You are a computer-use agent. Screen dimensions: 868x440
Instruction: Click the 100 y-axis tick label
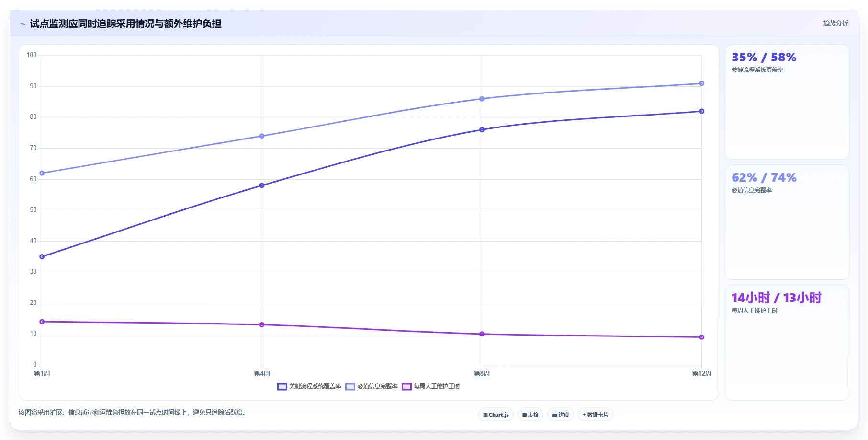[x=32, y=55]
